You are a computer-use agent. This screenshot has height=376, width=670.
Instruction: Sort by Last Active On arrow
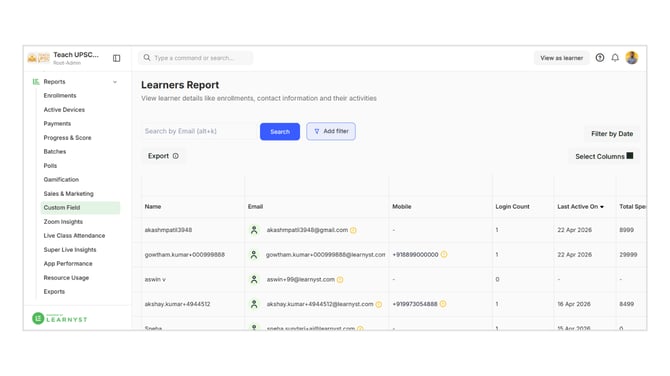pos(602,207)
